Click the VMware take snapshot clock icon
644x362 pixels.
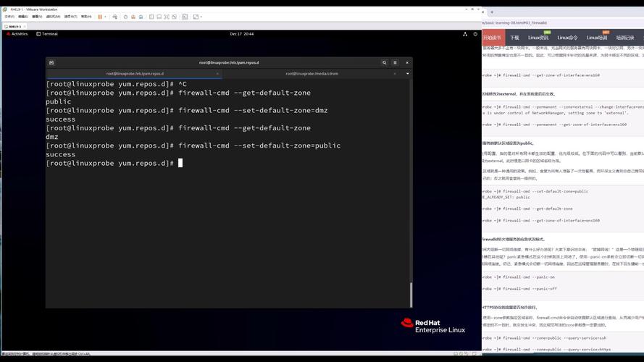point(125,17)
